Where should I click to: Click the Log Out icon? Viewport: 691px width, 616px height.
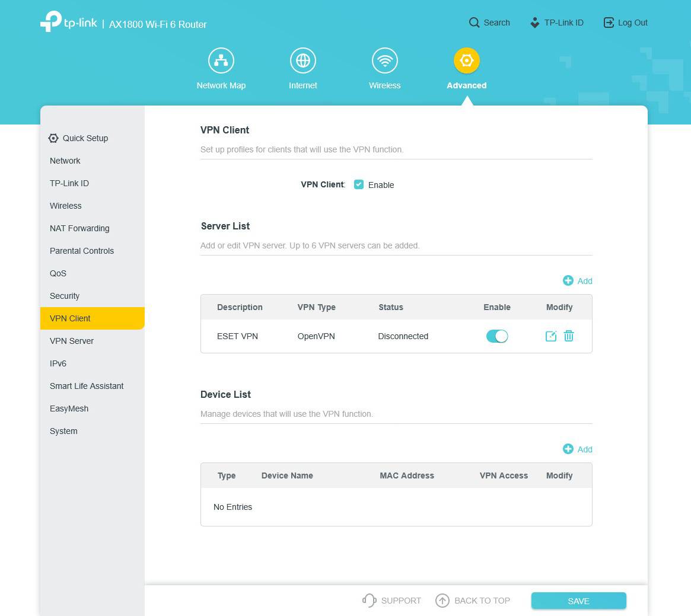609,22
